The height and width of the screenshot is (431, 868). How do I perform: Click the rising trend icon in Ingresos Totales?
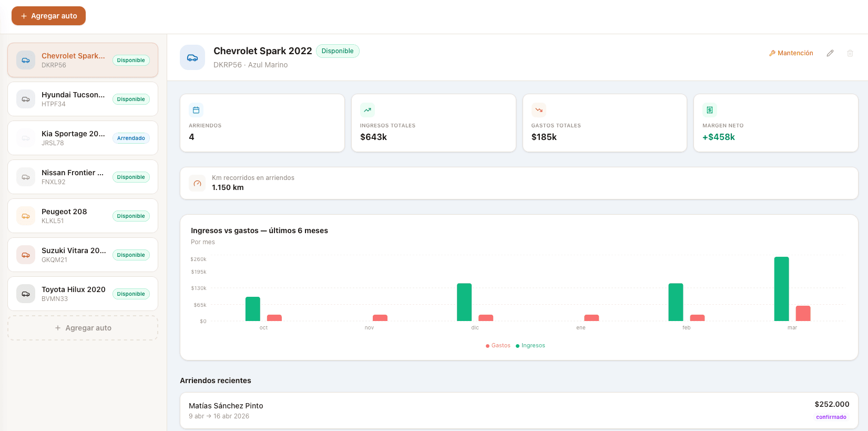367,110
